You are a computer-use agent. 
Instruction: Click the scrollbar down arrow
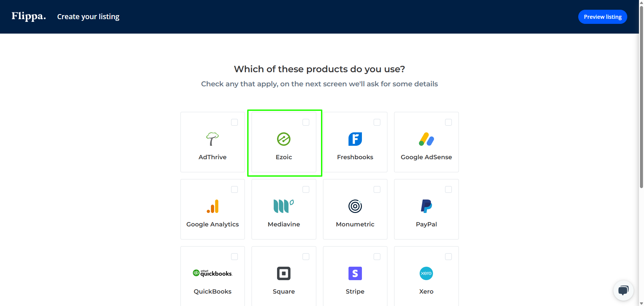coord(641,303)
